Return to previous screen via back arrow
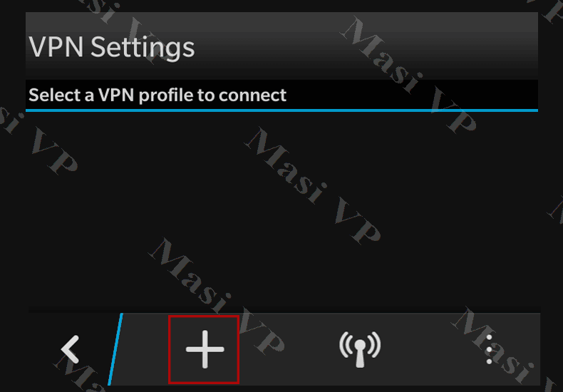The height and width of the screenshot is (392, 563). pyautogui.click(x=70, y=349)
